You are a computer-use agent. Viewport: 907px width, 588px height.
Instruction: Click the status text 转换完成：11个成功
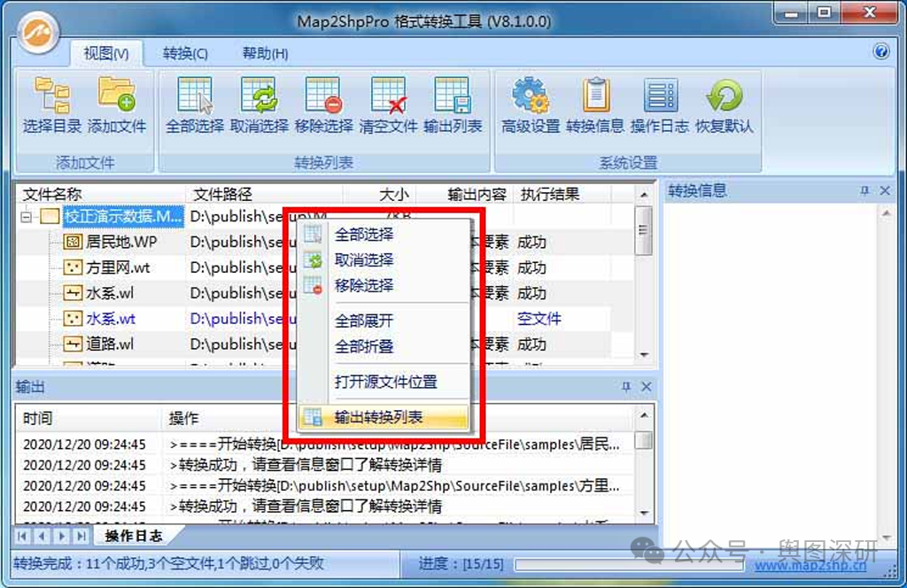169,563
